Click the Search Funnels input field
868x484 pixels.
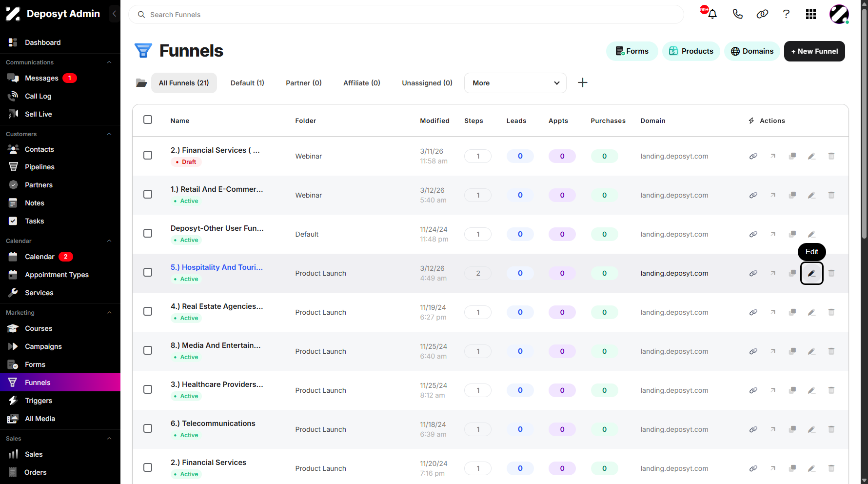[406, 15]
